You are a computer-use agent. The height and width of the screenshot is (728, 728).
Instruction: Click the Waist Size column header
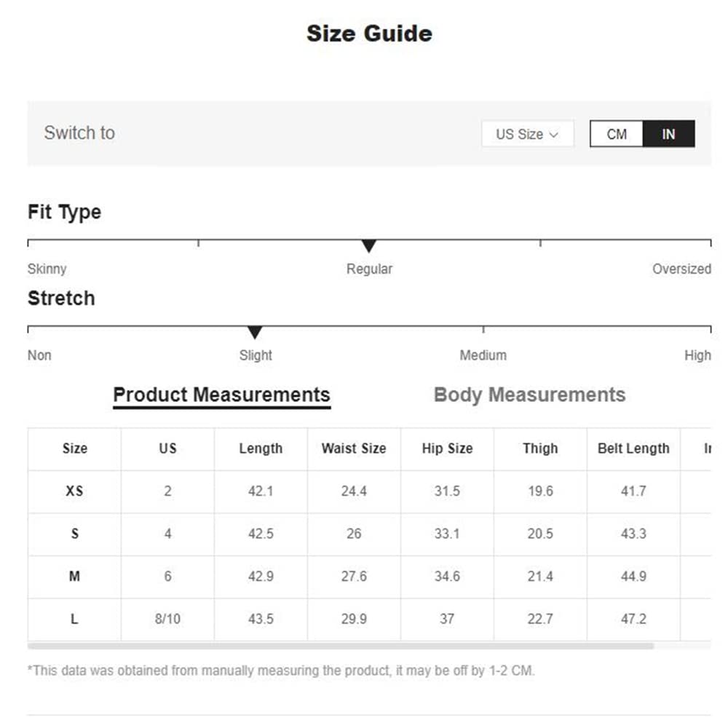pos(354,448)
